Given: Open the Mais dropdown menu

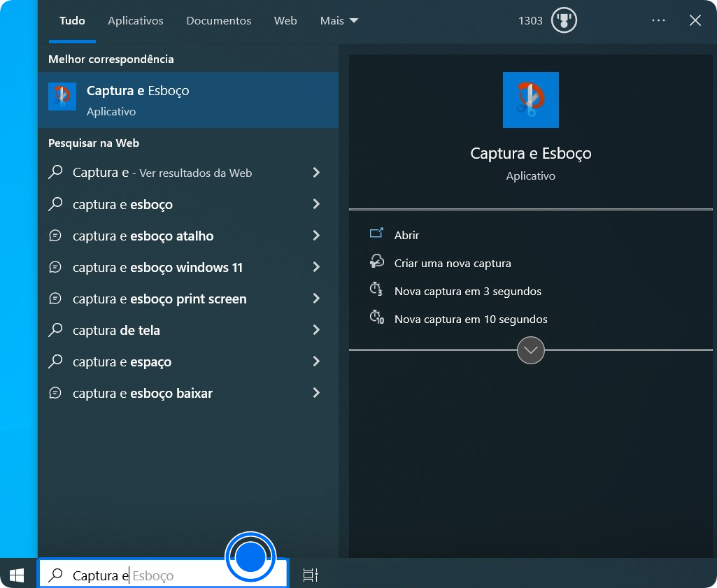Looking at the screenshot, I should pos(339,20).
